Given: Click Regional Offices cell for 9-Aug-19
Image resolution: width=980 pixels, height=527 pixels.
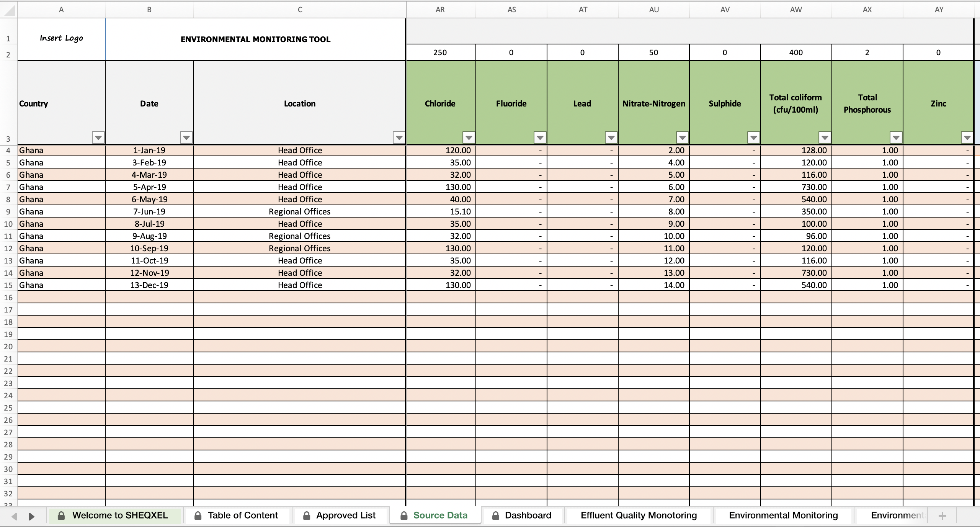Looking at the screenshot, I should pyautogui.click(x=300, y=236).
